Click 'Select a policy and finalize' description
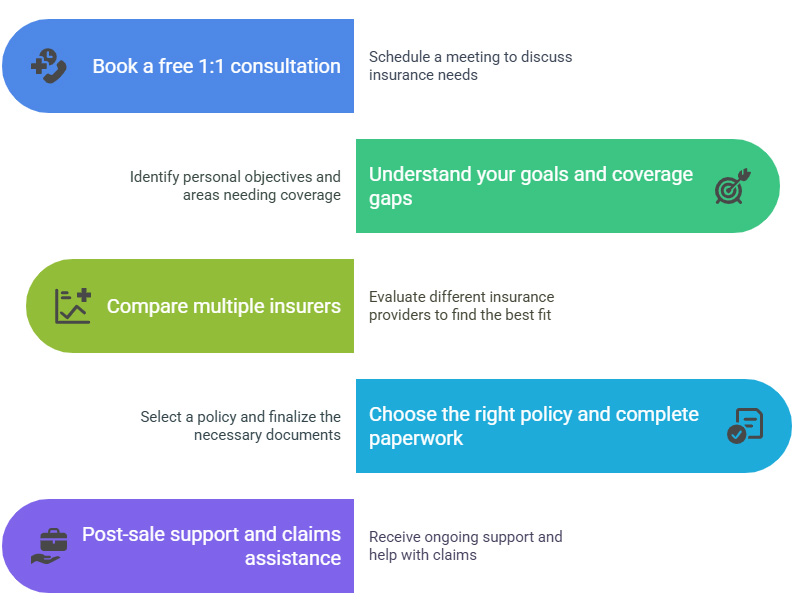794x610 pixels. click(x=241, y=426)
